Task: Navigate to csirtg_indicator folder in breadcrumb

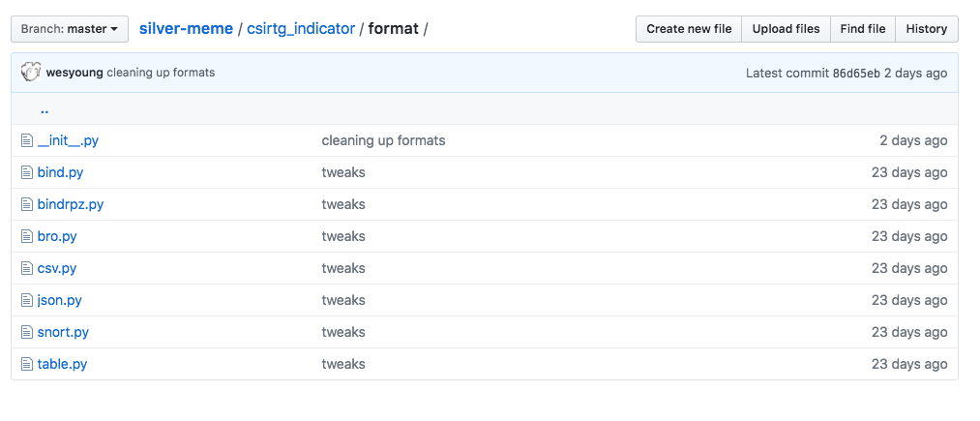Action: point(301,28)
